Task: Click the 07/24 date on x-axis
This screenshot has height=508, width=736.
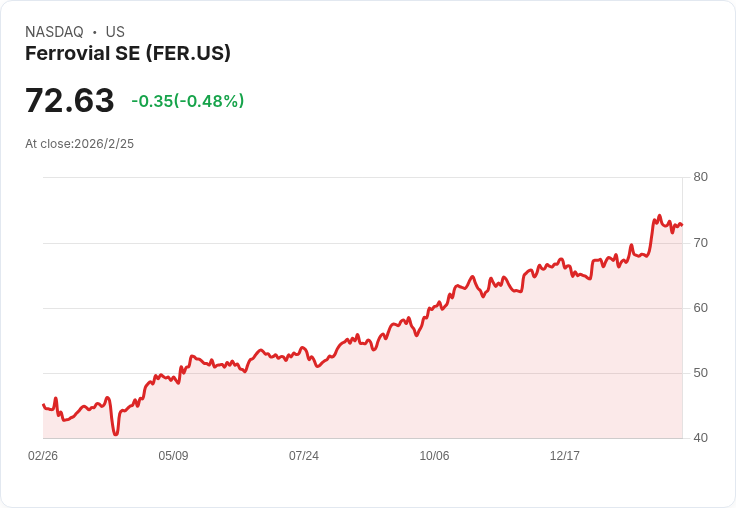Action: point(304,456)
